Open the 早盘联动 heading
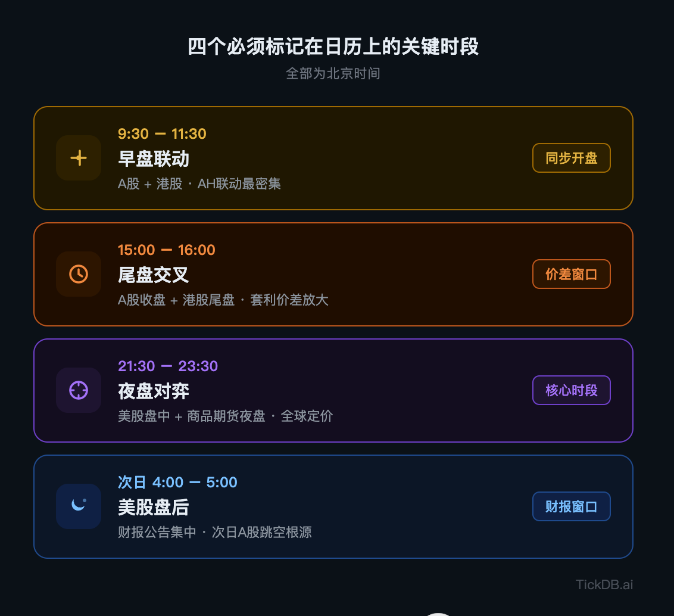The width and height of the screenshot is (674, 616). point(154,158)
